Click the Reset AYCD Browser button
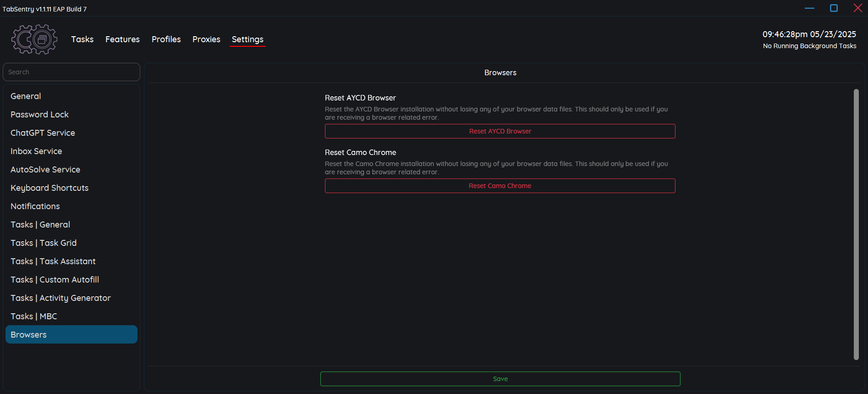This screenshot has height=394, width=868. coord(500,131)
